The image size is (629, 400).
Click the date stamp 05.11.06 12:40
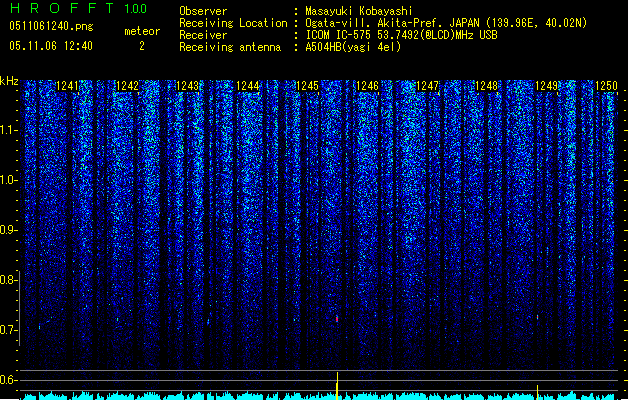pyautogui.click(x=51, y=46)
